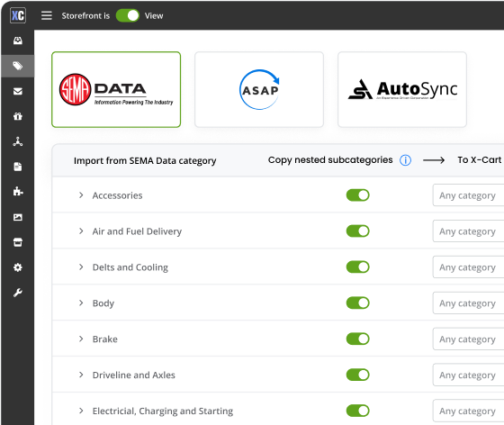Click the View storefront link
This screenshot has width=504, height=425.
[154, 15]
